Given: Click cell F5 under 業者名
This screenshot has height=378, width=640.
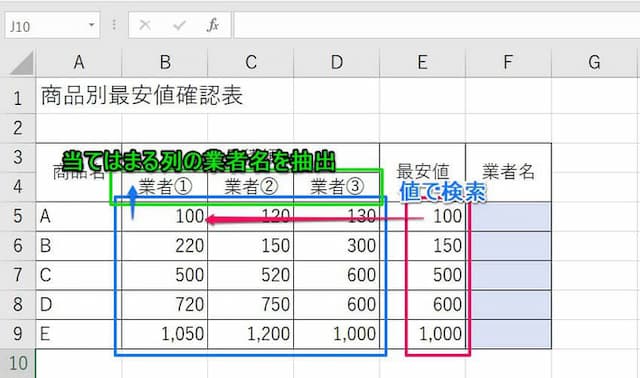Looking at the screenshot, I should pos(509,216).
